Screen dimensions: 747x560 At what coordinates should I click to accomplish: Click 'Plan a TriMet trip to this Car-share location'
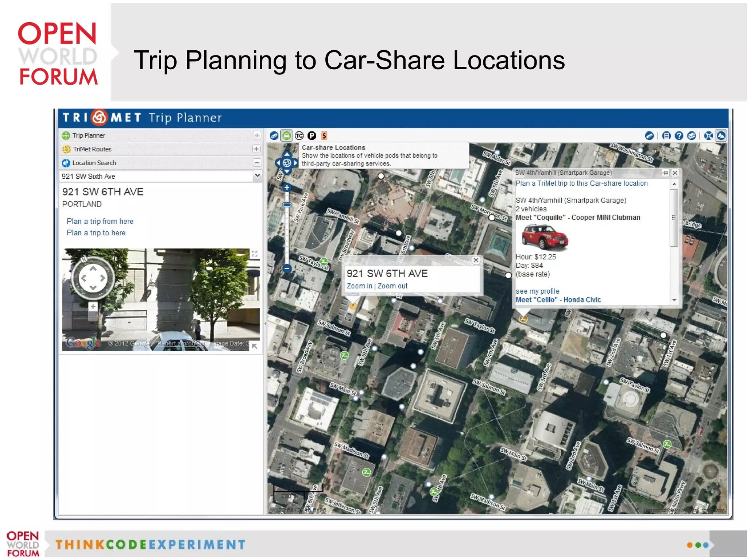coord(581,183)
